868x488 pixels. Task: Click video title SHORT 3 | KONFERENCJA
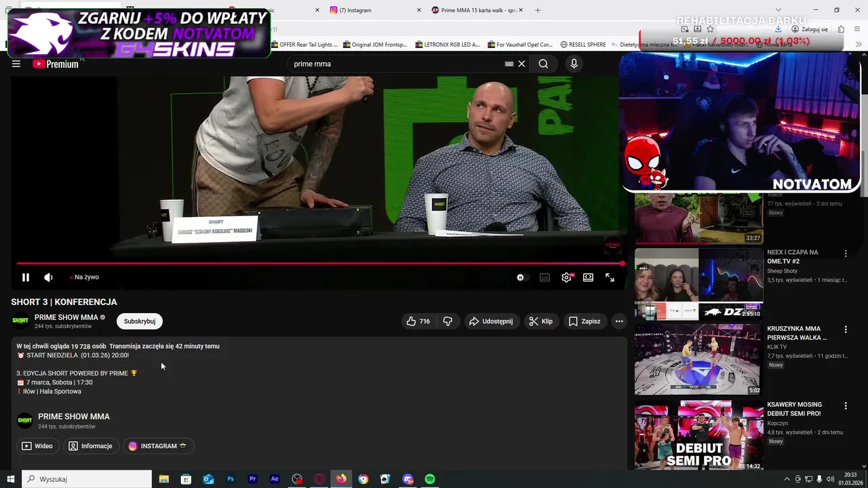point(64,302)
